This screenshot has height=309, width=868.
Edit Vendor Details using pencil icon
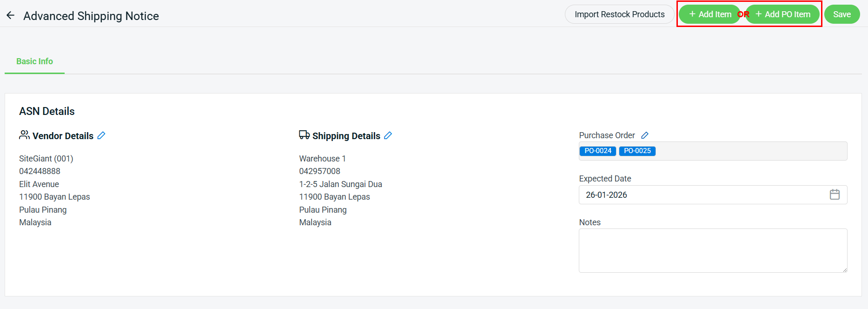pyautogui.click(x=101, y=135)
